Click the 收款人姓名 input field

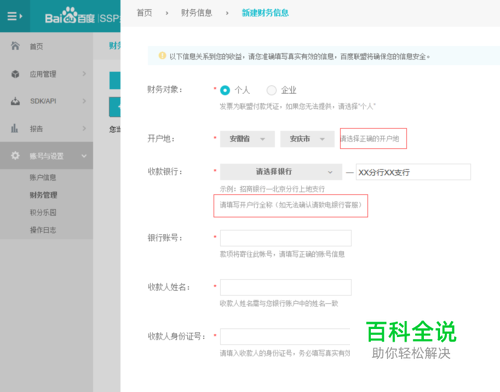point(286,287)
